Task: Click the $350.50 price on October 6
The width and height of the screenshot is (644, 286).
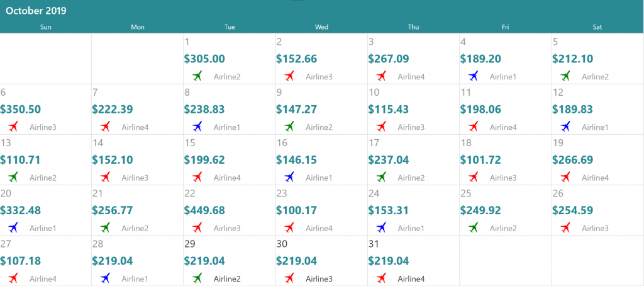Action: point(20,109)
